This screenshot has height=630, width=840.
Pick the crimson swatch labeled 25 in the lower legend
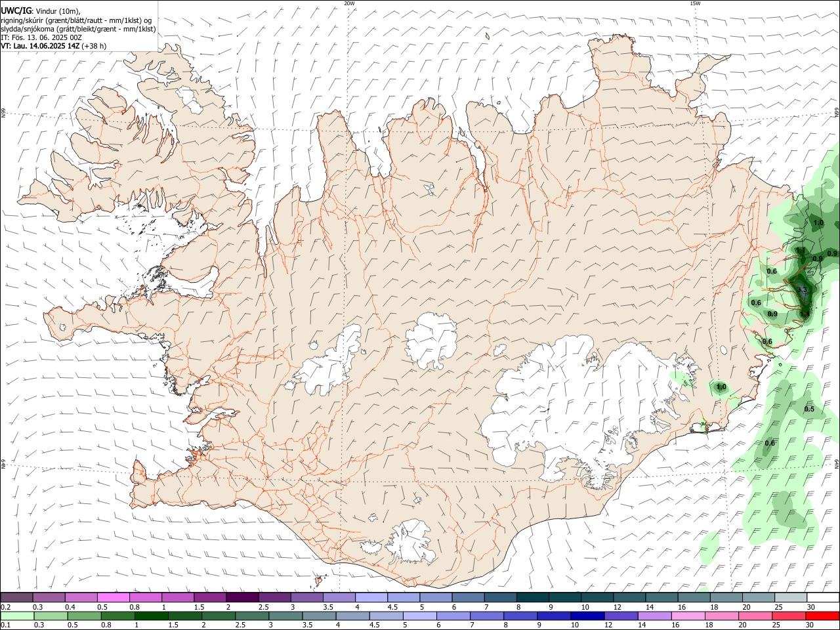(x=788, y=616)
